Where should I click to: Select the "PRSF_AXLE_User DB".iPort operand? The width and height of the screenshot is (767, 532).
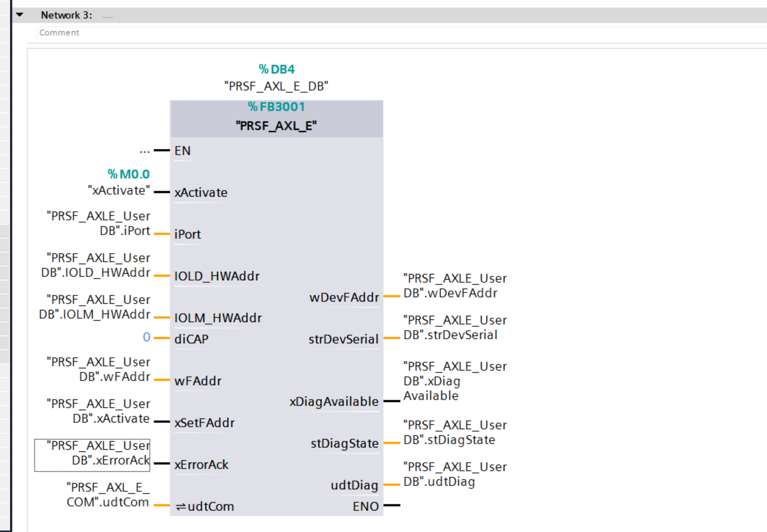(x=98, y=223)
